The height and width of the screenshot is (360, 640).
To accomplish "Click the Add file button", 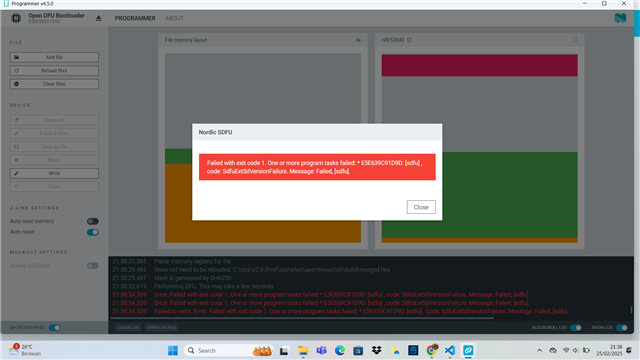I will pos(54,57).
